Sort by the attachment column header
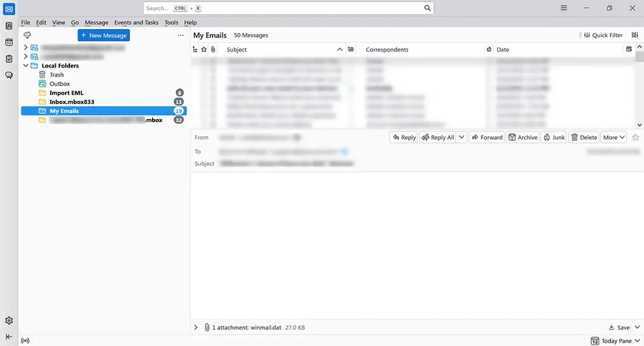 pos(213,50)
